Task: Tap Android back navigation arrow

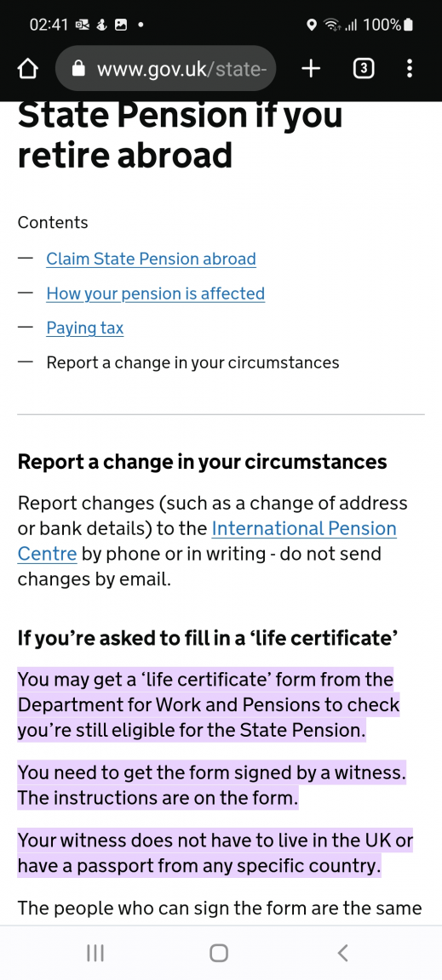Action: 342,953
